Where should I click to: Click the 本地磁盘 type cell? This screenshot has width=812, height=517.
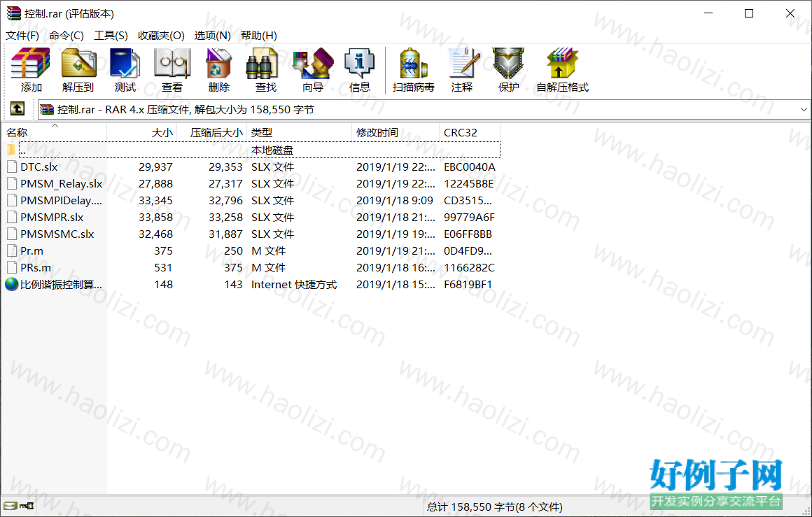(272, 150)
